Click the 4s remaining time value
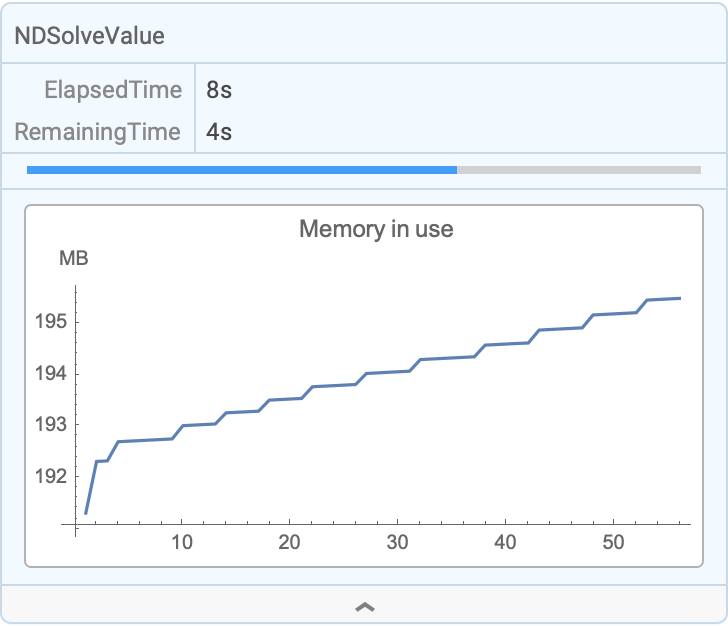This screenshot has height=626, width=728. pyautogui.click(x=219, y=131)
